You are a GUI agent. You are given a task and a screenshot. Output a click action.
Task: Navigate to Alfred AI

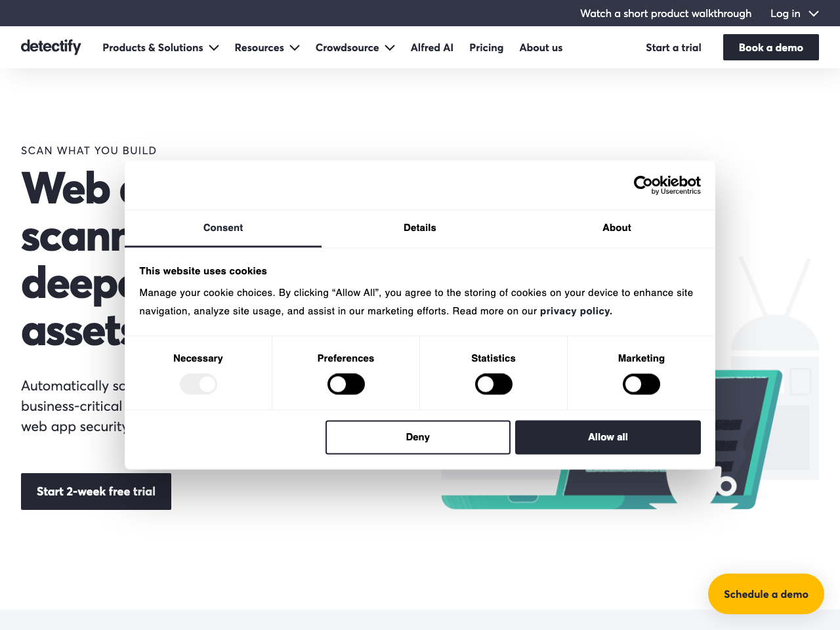tap(431, 47)
